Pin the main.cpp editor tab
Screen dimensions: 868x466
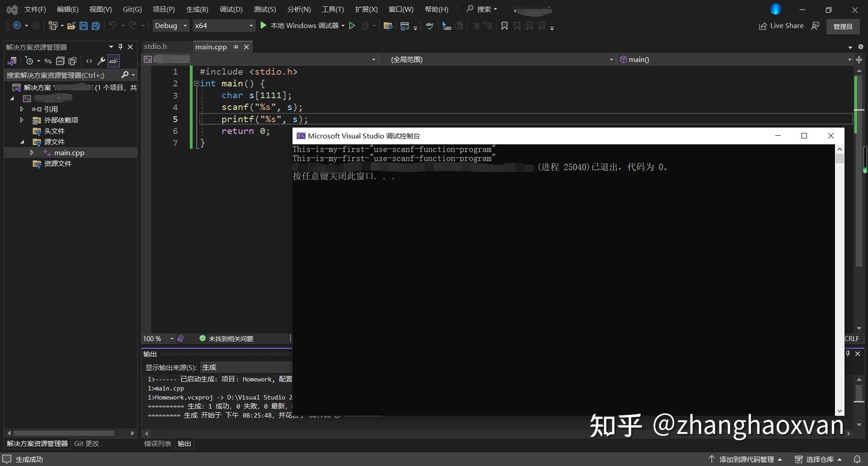click(x=236, y=47)
